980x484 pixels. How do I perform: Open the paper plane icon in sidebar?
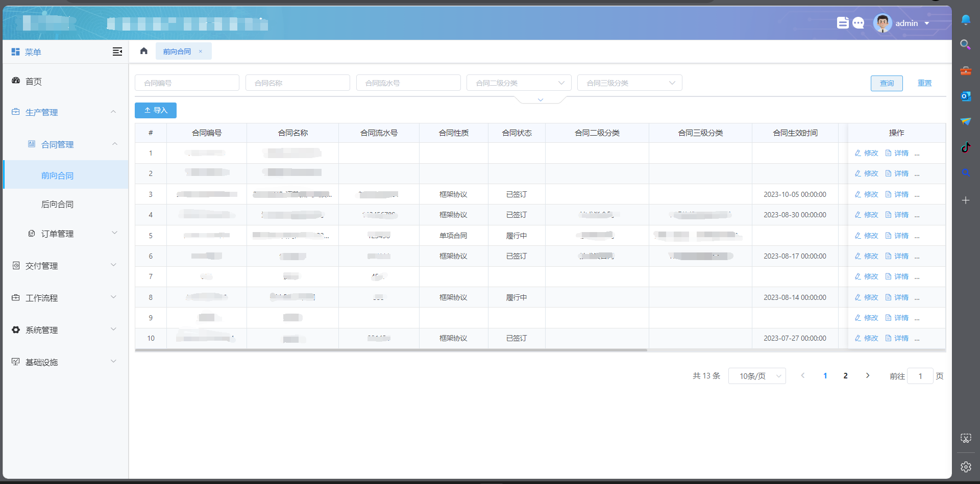point(966,121)
